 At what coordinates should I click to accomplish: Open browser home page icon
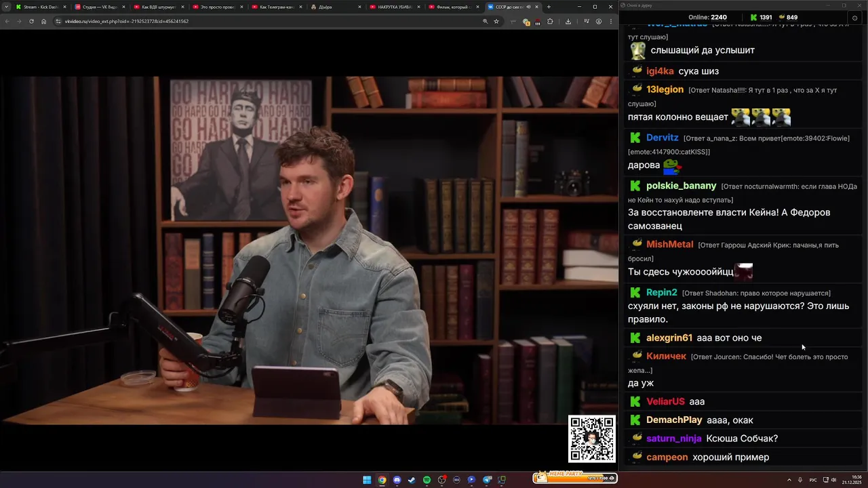coord(43,21)
